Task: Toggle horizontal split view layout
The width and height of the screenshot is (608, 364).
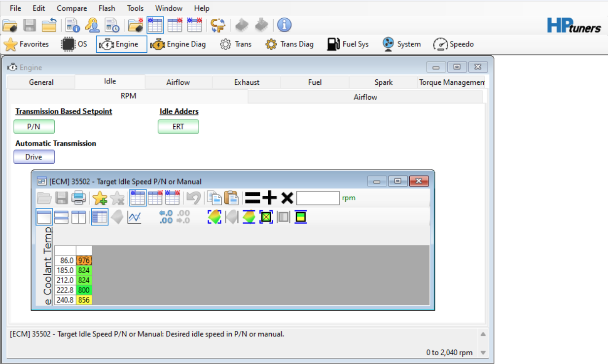Action: click(x=61, y=217)
